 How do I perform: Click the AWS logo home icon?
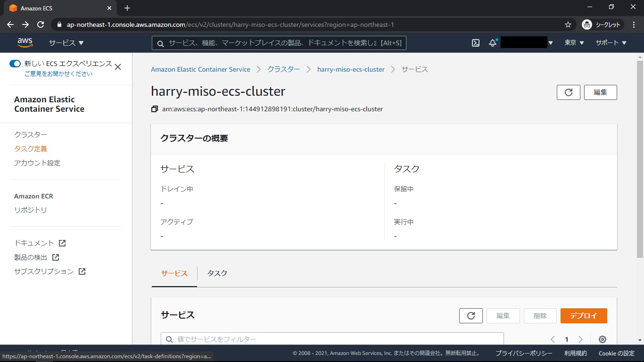(x=25, y=43)
